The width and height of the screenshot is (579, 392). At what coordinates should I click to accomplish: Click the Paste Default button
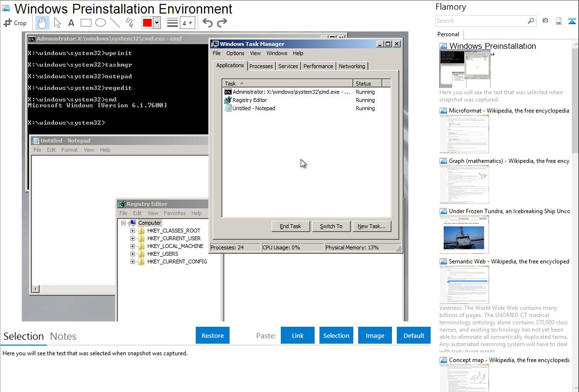414,335
